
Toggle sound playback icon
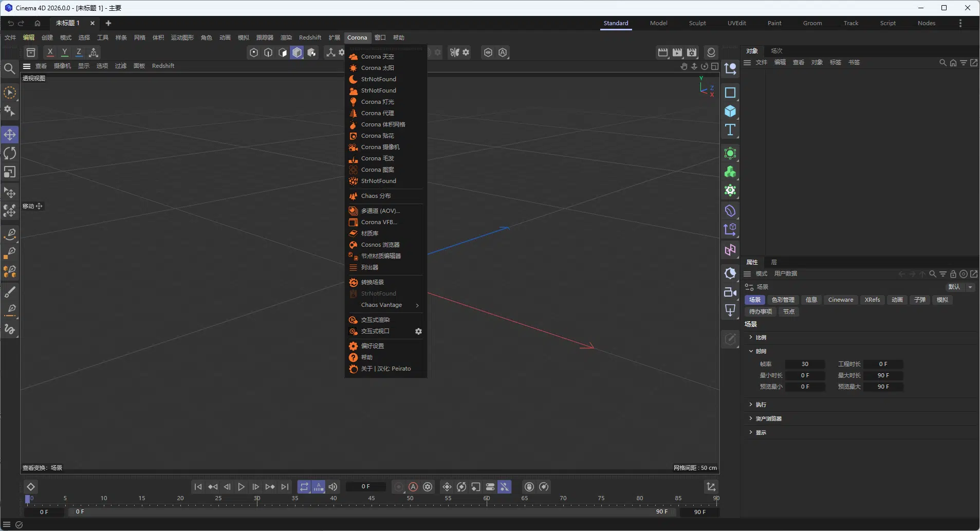click(x=333, y=487)
